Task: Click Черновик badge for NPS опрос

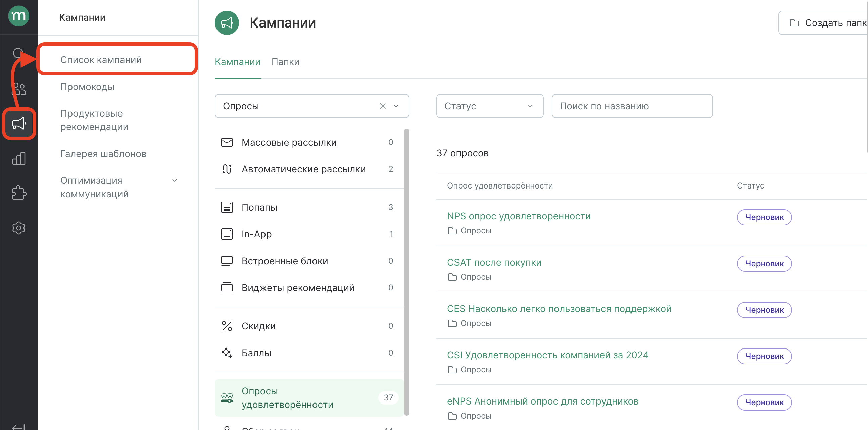Action: coord(764,217)
